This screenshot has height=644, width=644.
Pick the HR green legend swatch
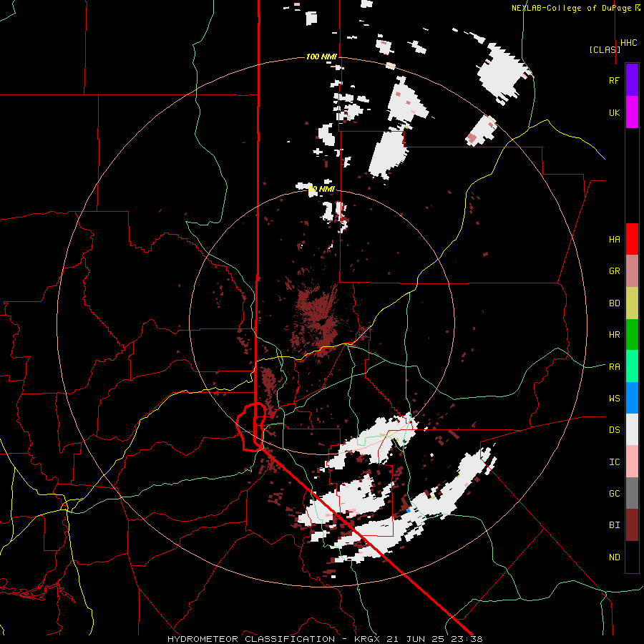(632, 335)
